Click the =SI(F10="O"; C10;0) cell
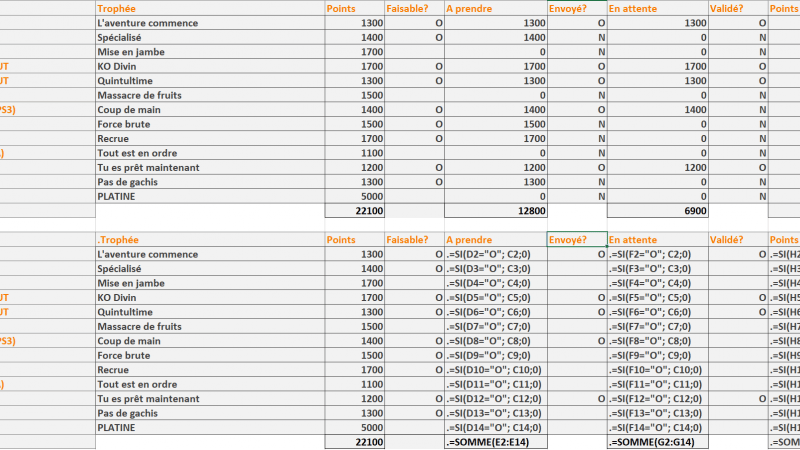This screenshot has height=450, width=800. [x=658, y=370]
